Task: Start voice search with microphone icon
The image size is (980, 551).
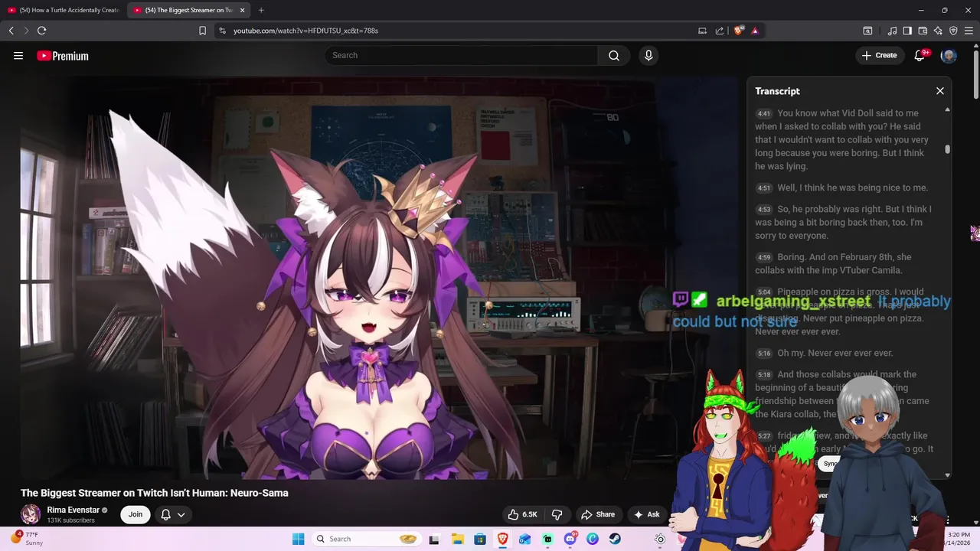Action: [x=648, y=55]
